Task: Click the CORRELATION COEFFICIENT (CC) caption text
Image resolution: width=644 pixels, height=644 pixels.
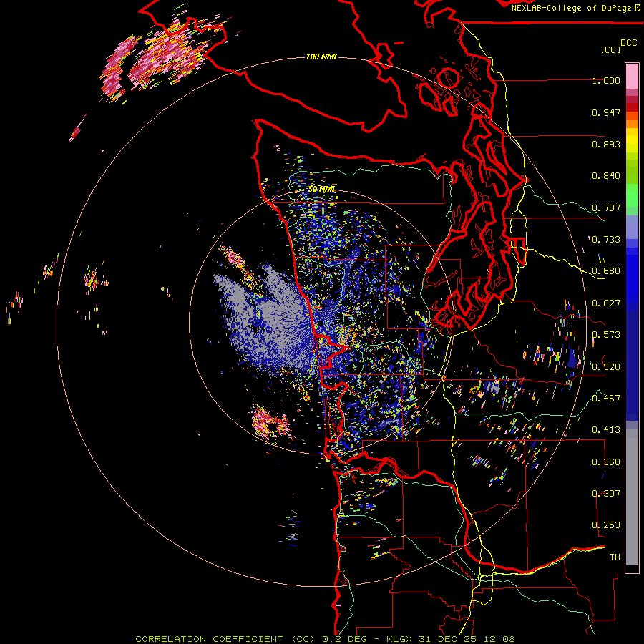Action: (x=226, y=639)
